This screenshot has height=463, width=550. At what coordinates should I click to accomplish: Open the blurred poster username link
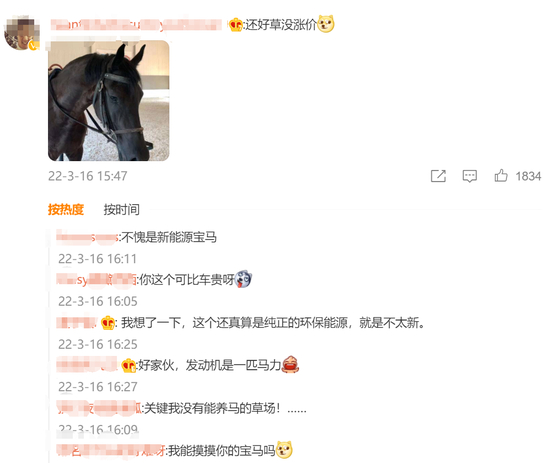click(x=136, y=25)
